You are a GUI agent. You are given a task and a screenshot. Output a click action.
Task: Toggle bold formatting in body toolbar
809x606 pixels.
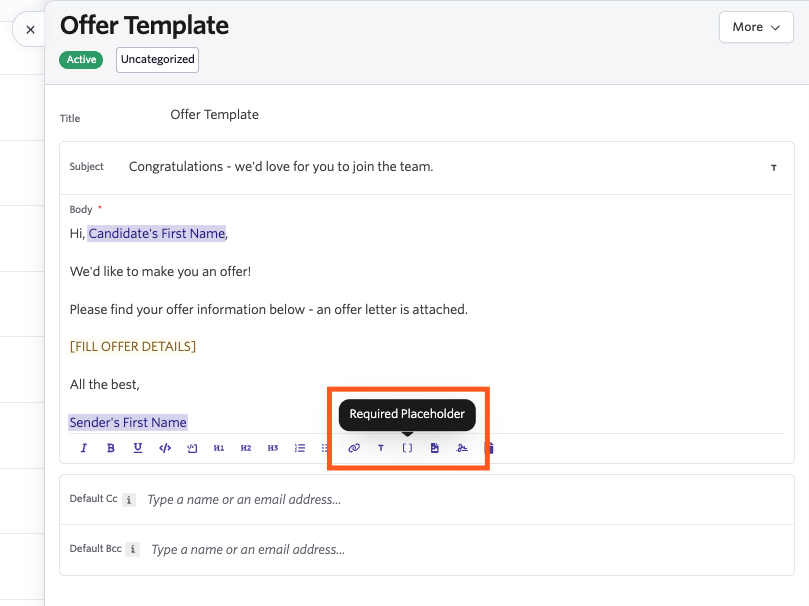click(110, 448)
